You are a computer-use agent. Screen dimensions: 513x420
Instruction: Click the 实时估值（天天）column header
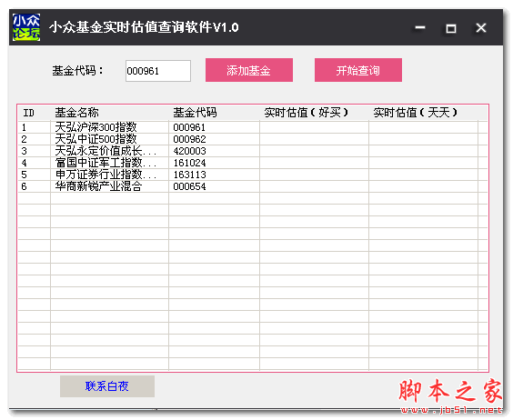pos(423,113)
